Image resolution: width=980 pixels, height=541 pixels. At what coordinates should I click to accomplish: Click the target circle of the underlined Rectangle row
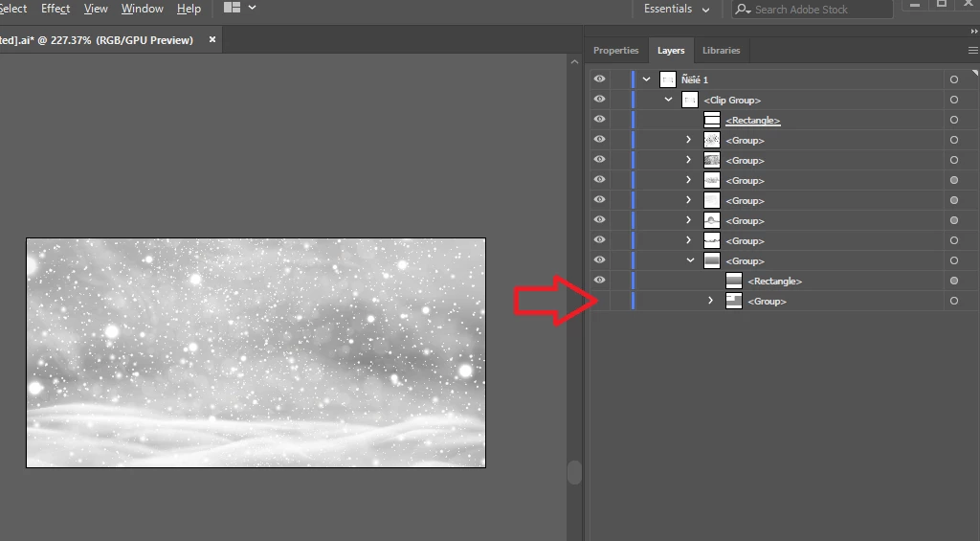[954, 120]
